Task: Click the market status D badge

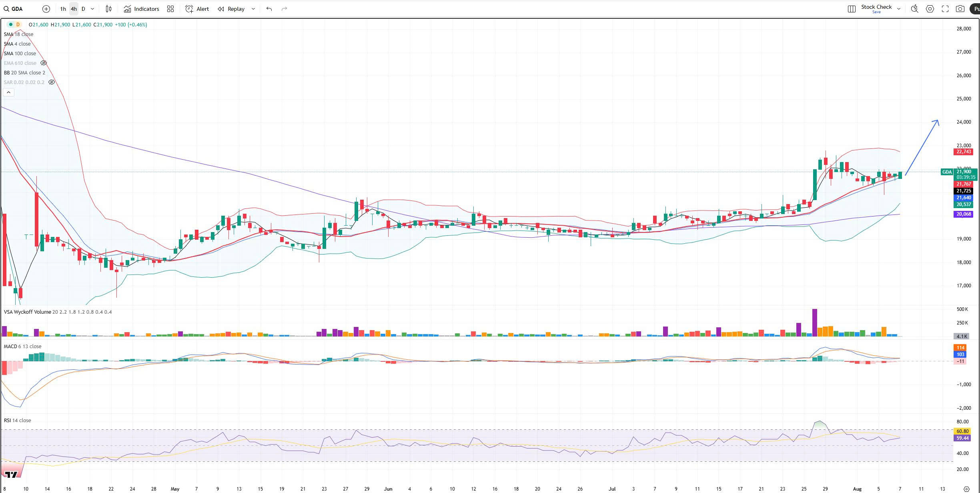Action: pyautogui.click(x=18, y=24)
